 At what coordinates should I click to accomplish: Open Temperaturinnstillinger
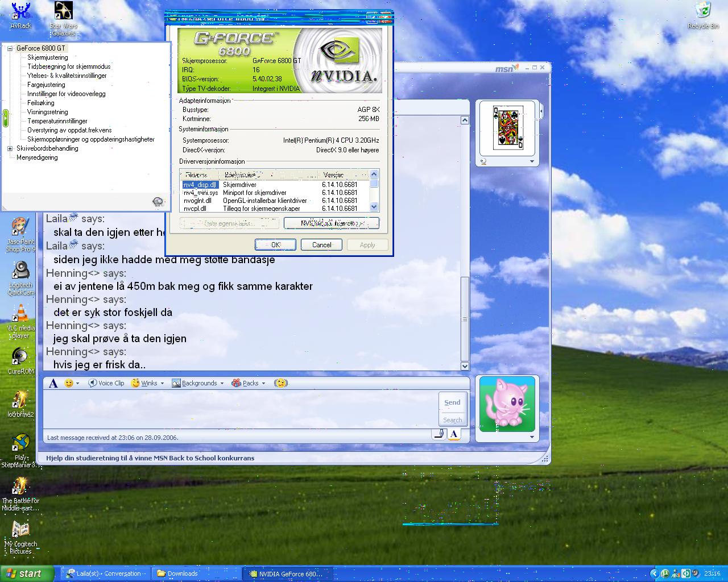point(57,121)
